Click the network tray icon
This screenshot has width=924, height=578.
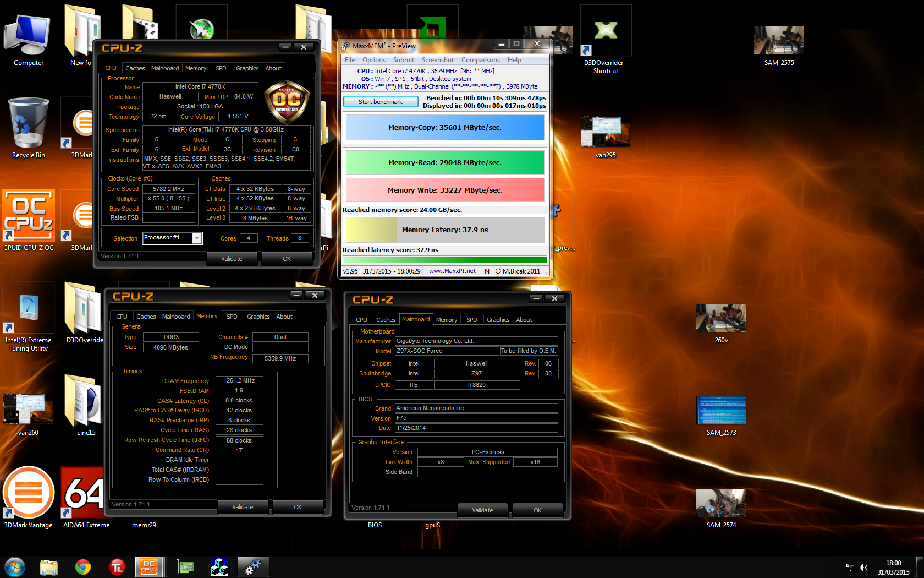pos(850,568)
